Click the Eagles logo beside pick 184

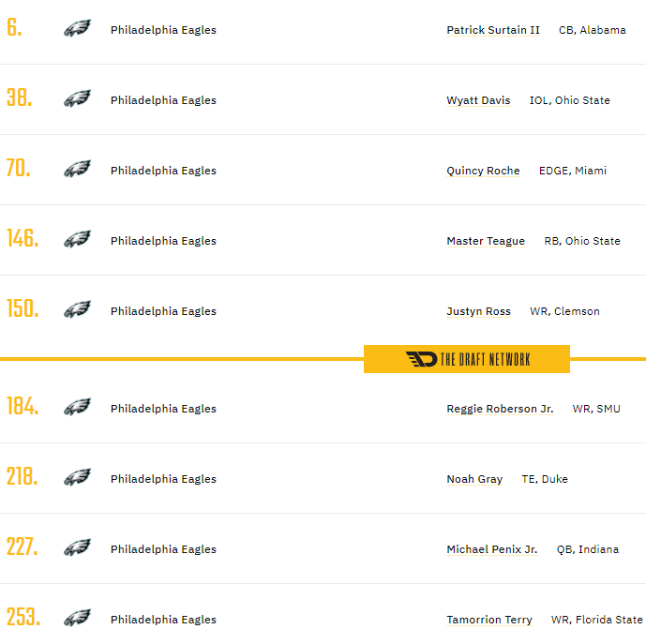tap(77, 408)
